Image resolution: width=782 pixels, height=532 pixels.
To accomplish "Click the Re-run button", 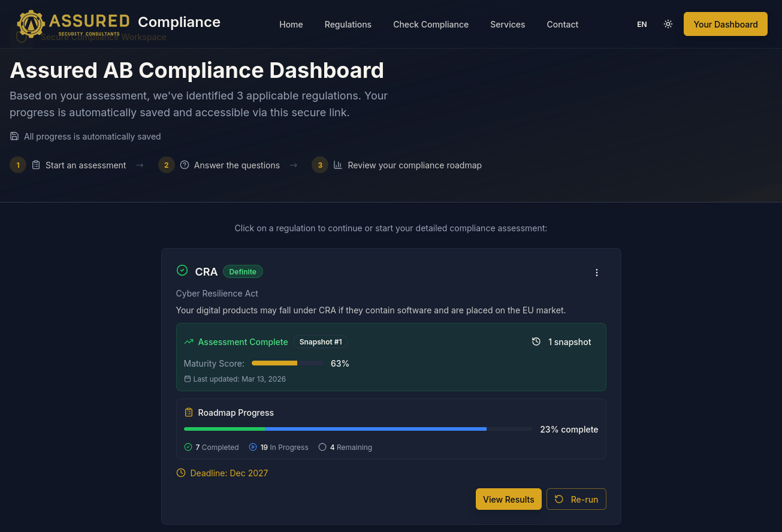I will [576, 499].
